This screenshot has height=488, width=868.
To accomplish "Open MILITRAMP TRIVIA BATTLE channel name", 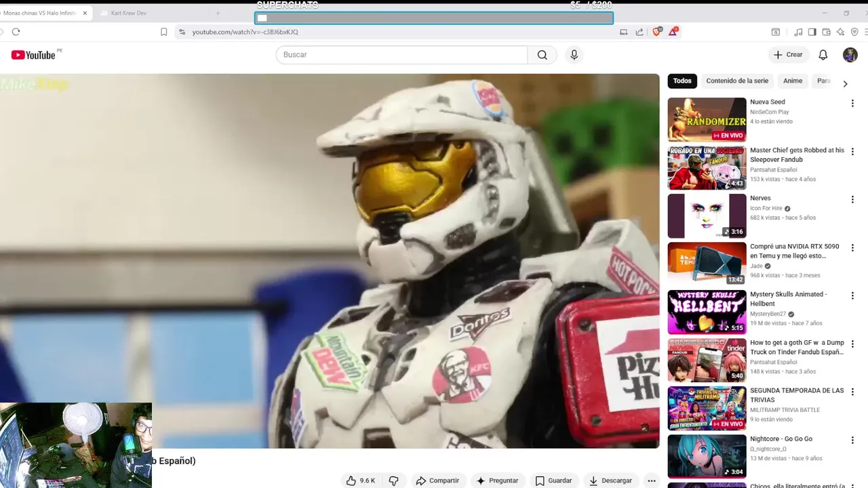I will click(785, 410).
